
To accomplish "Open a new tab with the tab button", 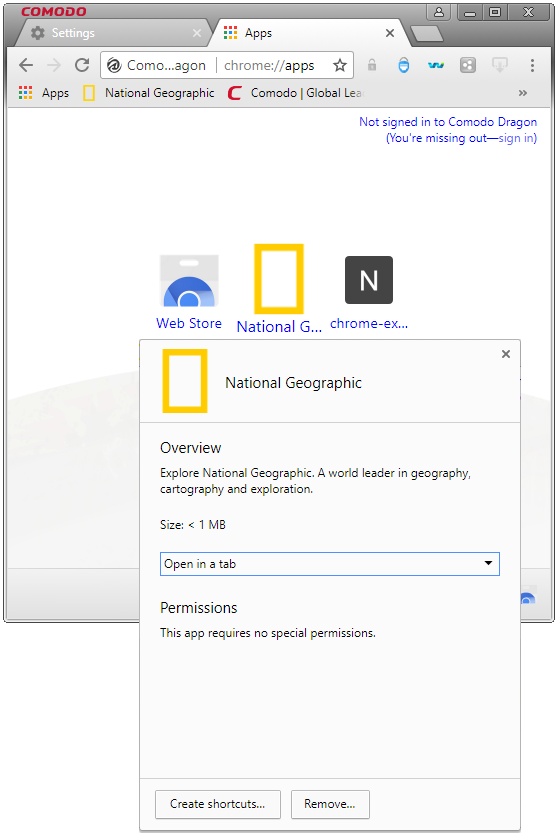I will click(427, 33).
